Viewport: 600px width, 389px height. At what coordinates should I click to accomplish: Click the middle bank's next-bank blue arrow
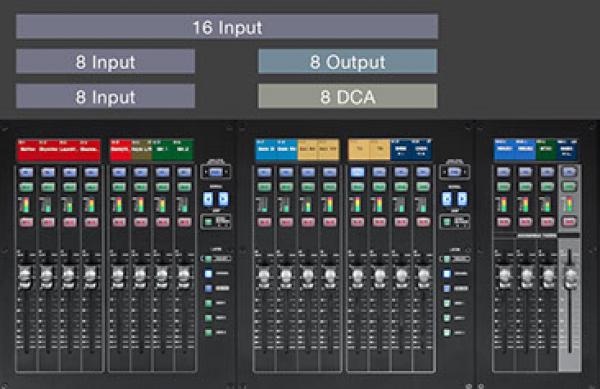click(x=462, y=199)
